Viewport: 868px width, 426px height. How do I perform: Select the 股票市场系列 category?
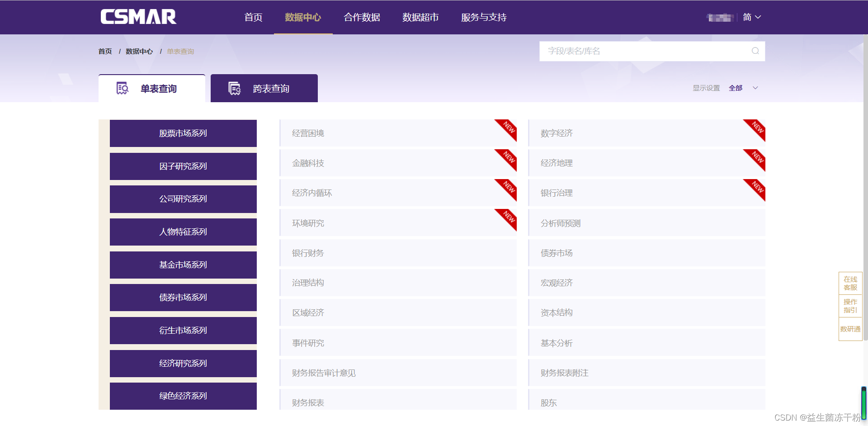coord(183,133)
